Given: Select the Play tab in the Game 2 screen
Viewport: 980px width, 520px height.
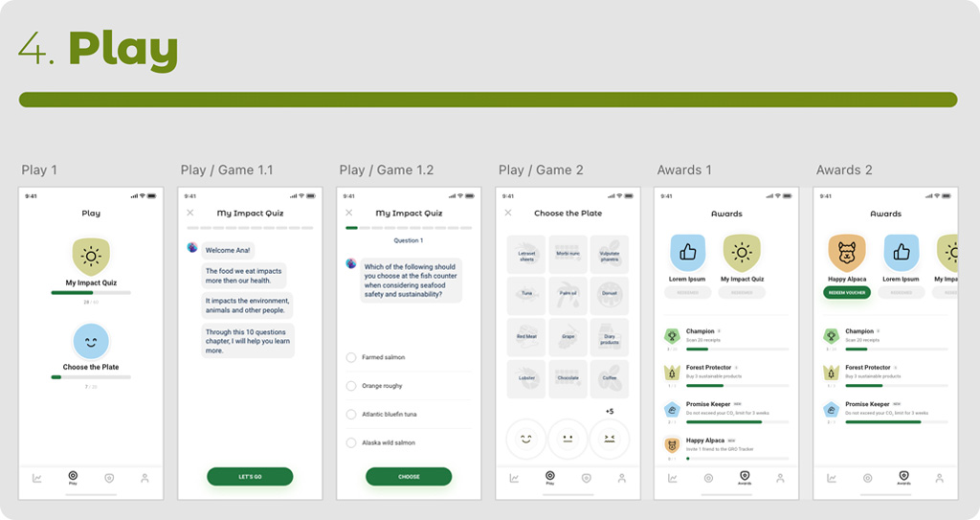Looking at the screenshot, I should click(x=549, y=477).
